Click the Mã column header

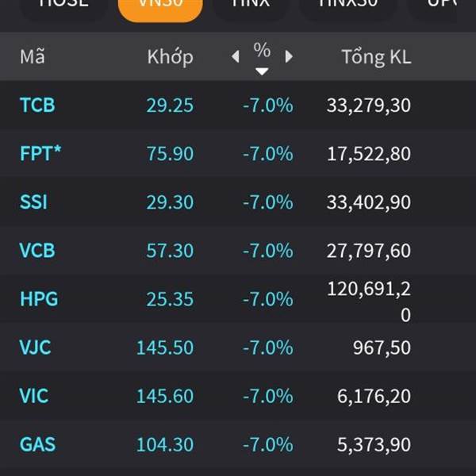click(x=33, y=57)
